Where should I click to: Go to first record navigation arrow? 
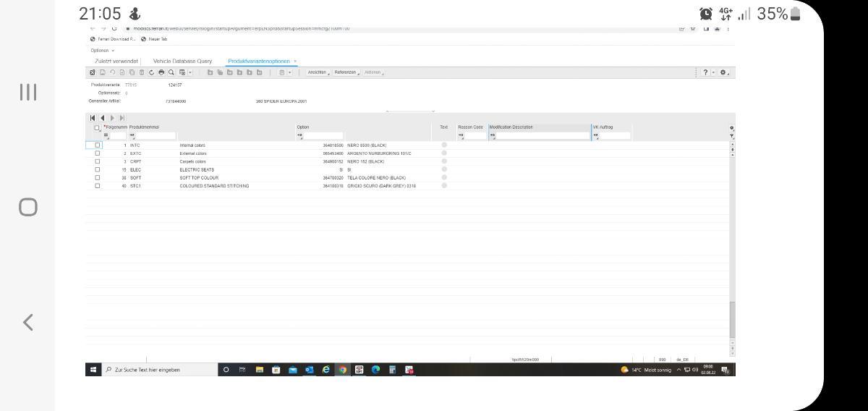(x=93, y=118)
